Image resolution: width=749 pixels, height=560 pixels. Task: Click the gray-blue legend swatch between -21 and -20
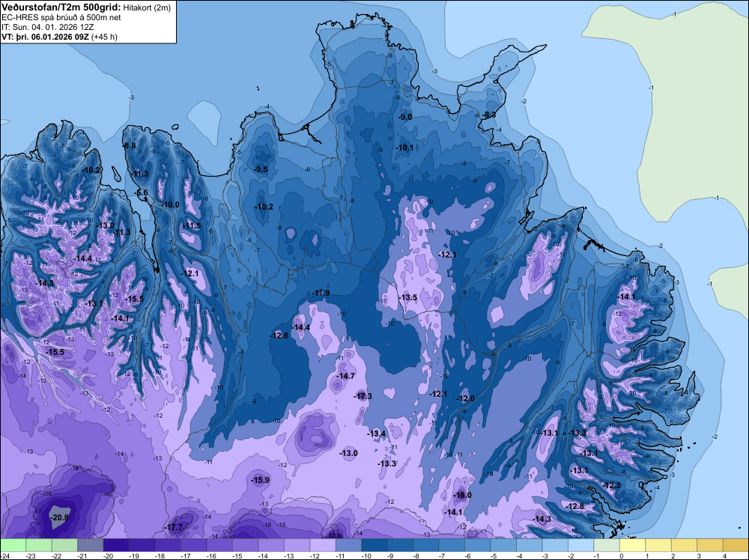tap(91, 545)
